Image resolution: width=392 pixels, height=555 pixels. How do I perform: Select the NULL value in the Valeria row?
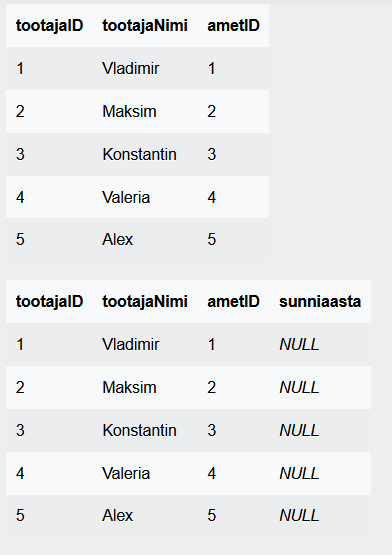tap(299, 473)
